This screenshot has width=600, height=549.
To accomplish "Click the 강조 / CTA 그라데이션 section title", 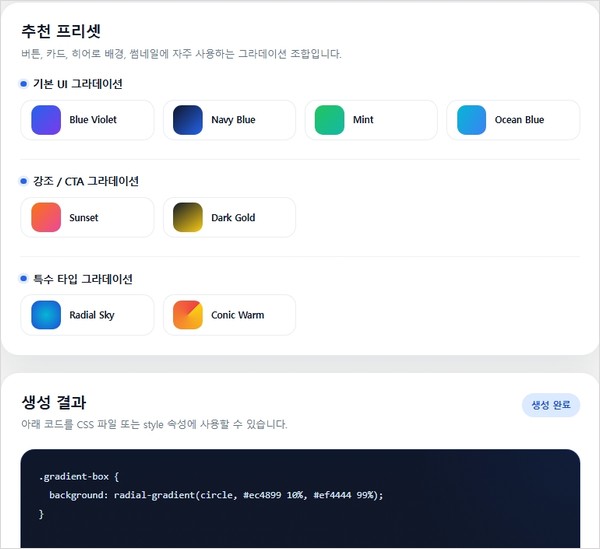I will (x=86, y=181).
